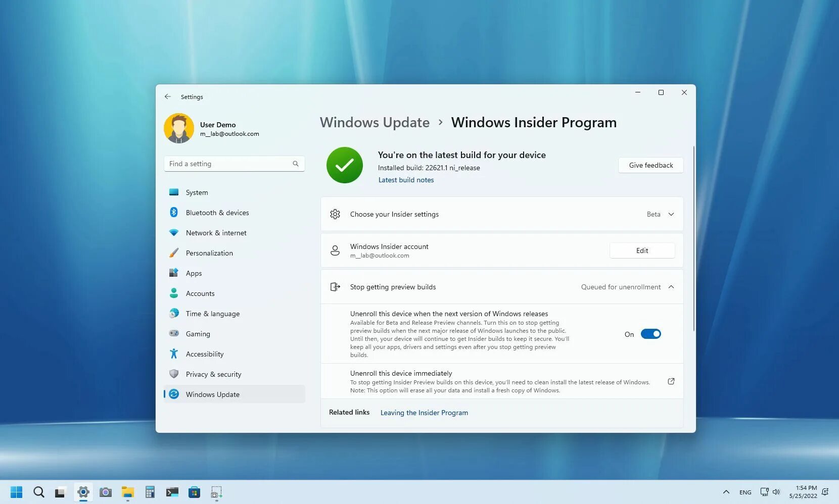
Task: Open File Explorer from the taskbar
Action: click(128, 492)
